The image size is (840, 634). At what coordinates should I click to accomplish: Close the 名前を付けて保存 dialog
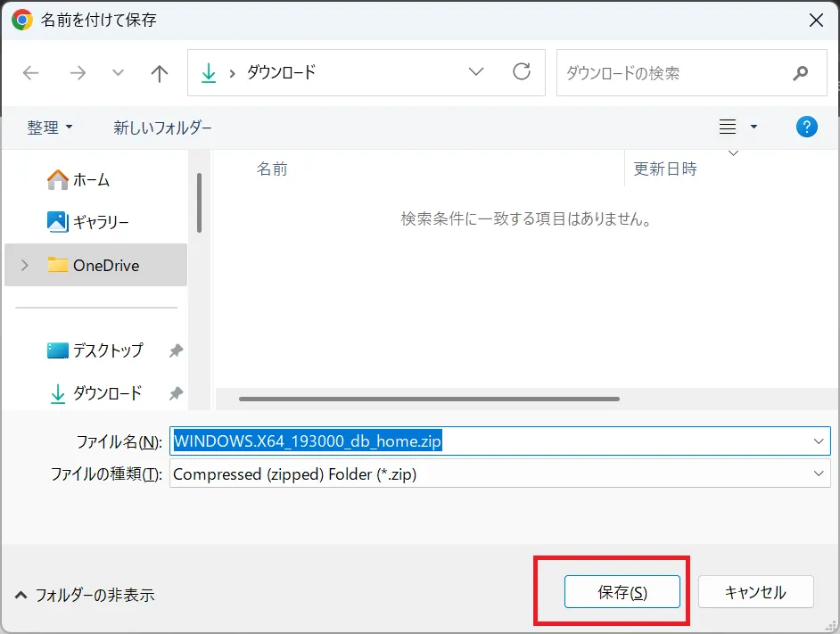(x=816, y=21)
